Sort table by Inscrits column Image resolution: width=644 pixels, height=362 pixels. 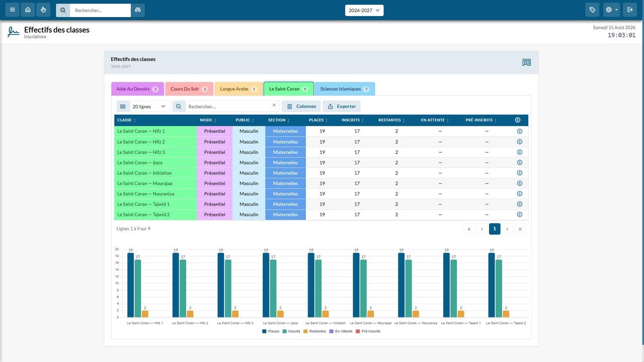tap(353, 120)
